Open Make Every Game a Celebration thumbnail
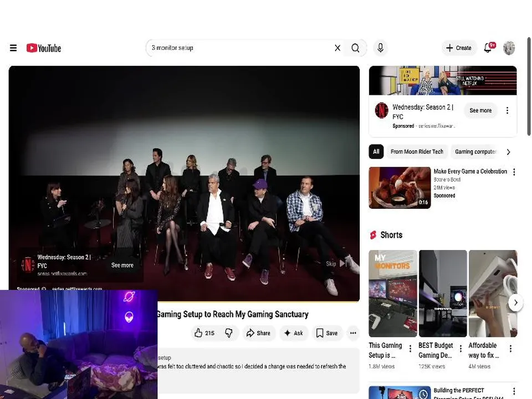 point(400,188)
